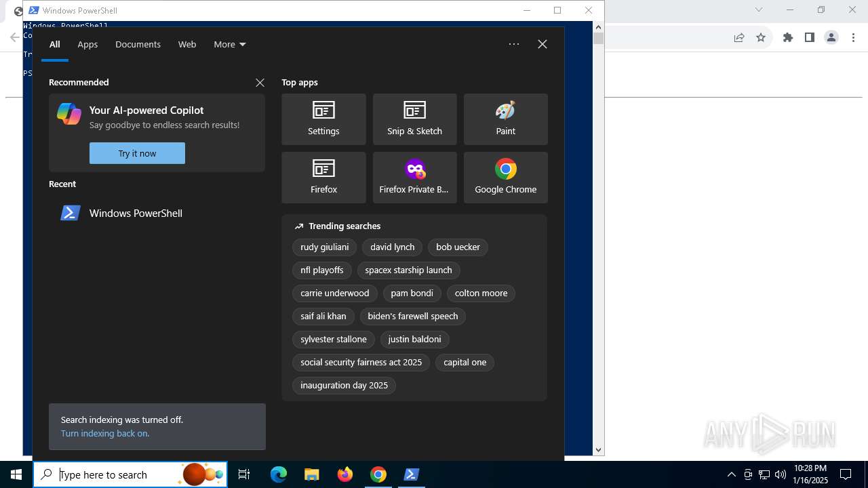Open Firefox from the taskbar
Image resolution: width=868 pixels, height=488 pixels.
(345, 474)
